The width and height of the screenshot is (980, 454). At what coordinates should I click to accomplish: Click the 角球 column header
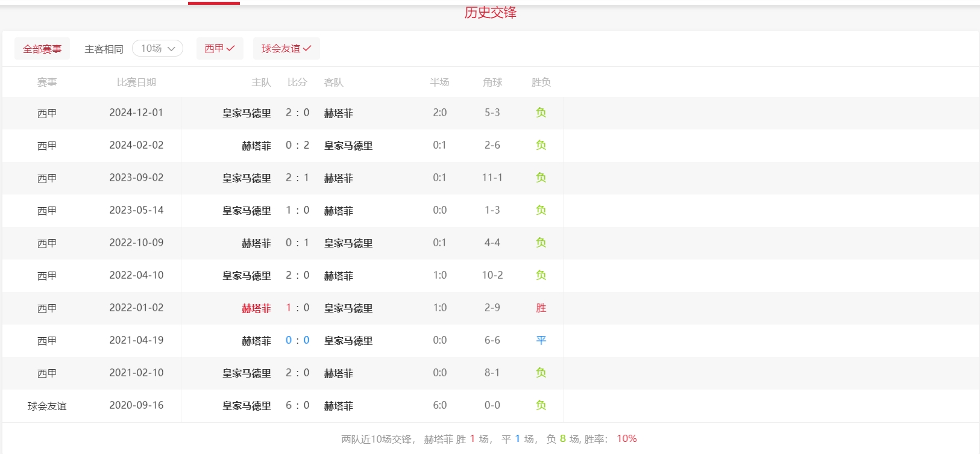click(x=492, y=82)
